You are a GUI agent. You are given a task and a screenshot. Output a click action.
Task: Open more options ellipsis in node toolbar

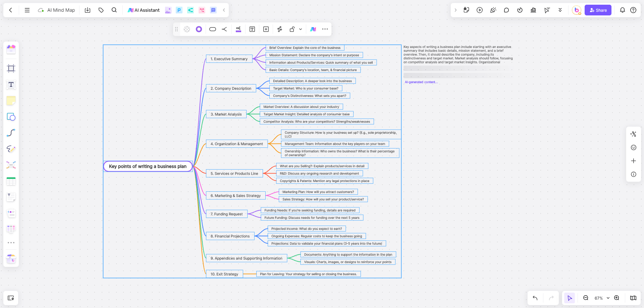(325, 29)
